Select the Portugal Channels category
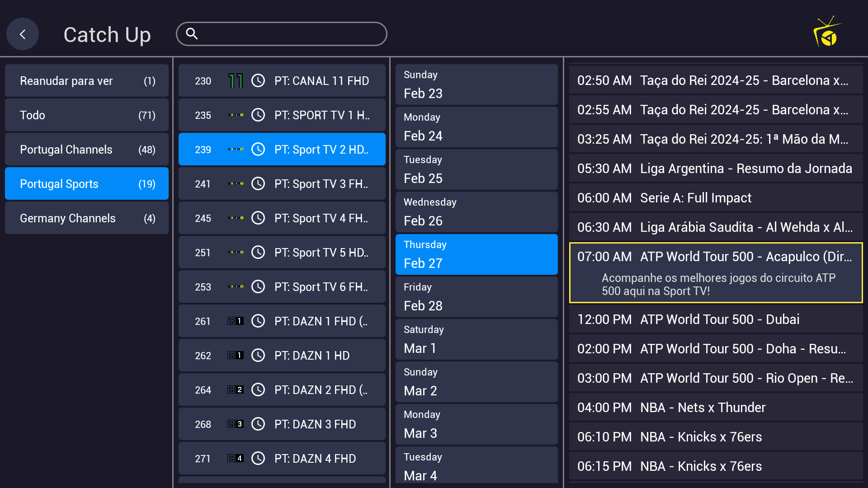Screen dimensions: 868x488 coord(87,150)
